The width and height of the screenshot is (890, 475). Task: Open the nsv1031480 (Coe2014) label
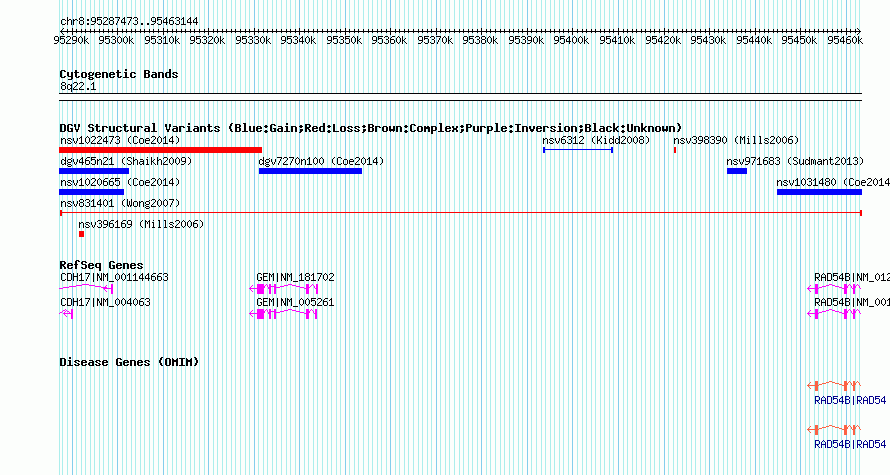833,182
